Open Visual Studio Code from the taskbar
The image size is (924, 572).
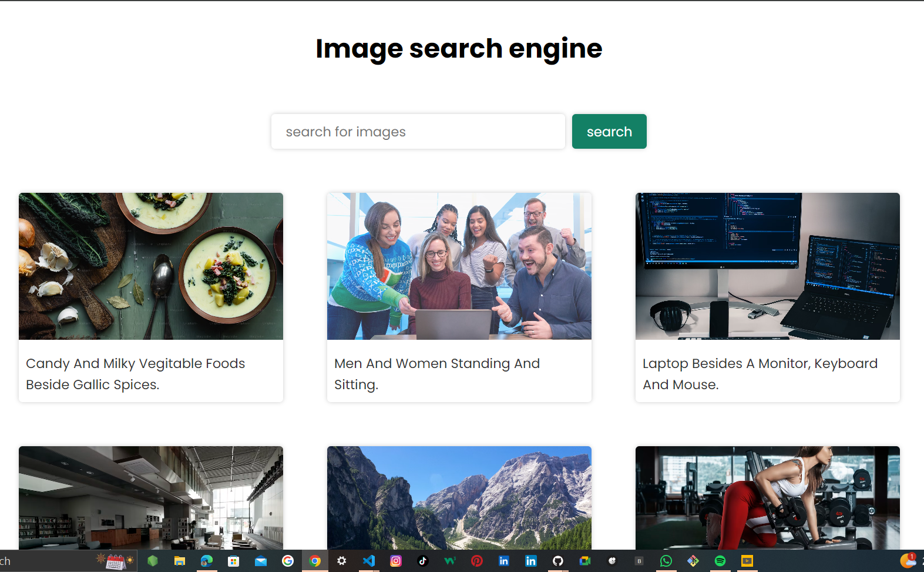point(369,561)
